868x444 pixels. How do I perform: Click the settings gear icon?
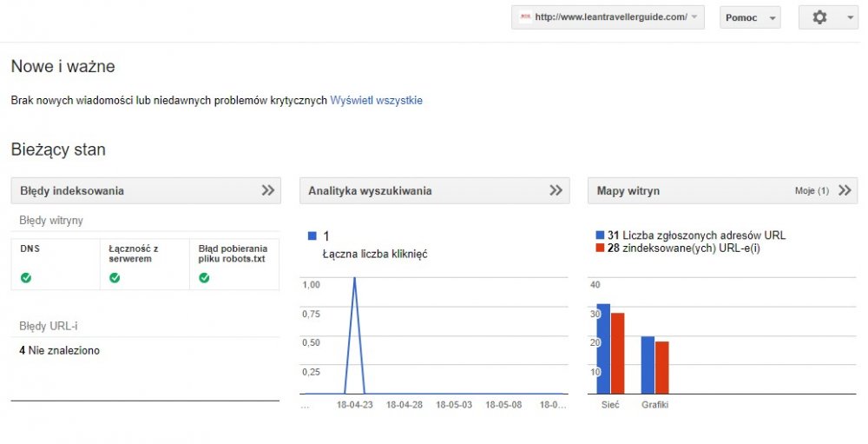[819, 17]
